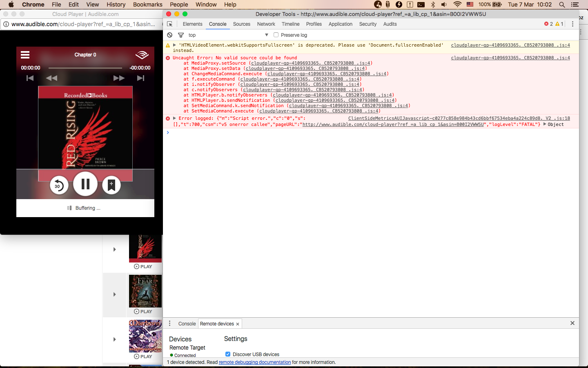The height and width of the screenshot is (368, 588).
Task: Open the Apple menu
Action: click(11, 4)
